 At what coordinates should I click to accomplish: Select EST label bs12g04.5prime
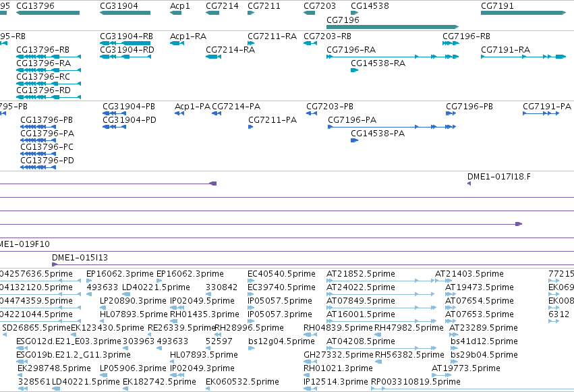[x=281, y=341]
